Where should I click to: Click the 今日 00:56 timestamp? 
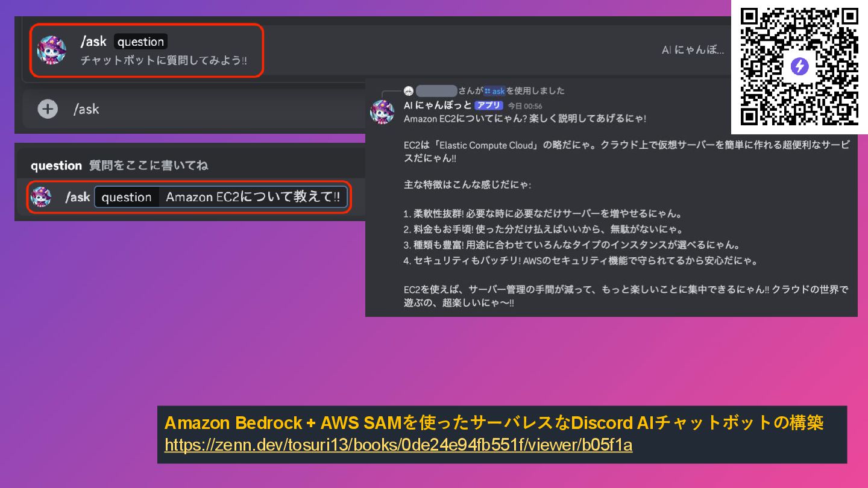(x=524, y=105)
